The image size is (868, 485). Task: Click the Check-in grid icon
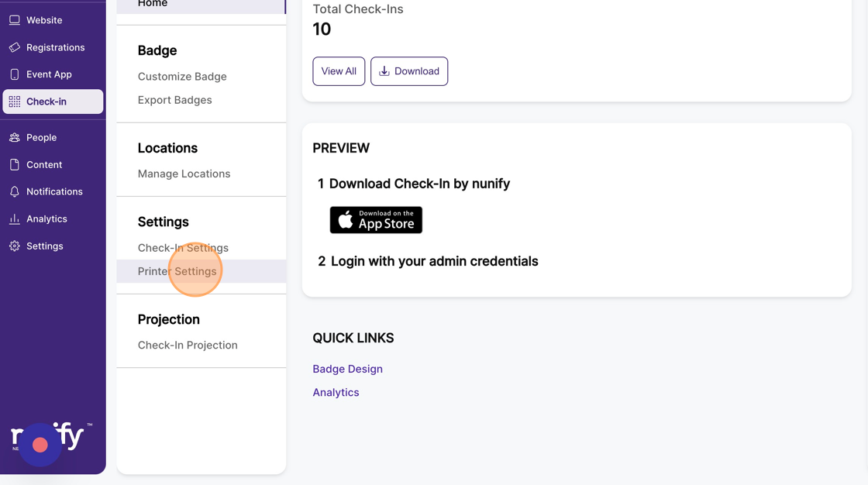(x=15, y=101)
